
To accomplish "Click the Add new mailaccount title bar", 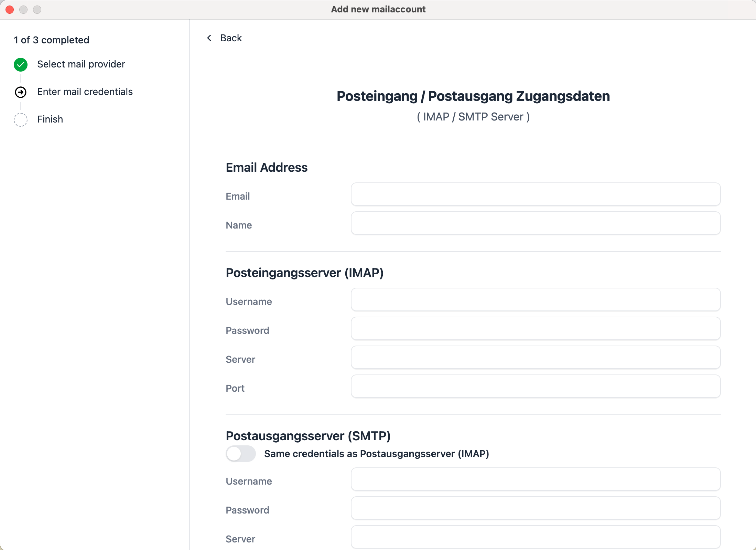I will [378, 9].
